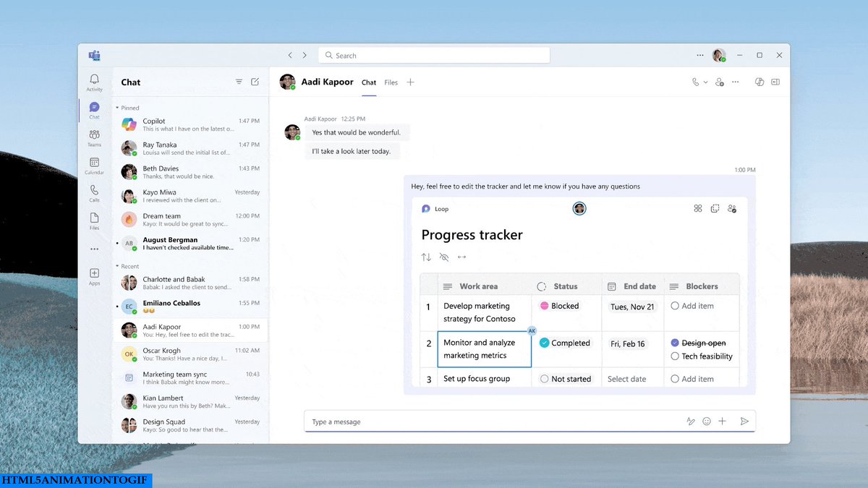
Task: Open the Tues, Nov 21 date picker
Action: click(x=632, y=307)
